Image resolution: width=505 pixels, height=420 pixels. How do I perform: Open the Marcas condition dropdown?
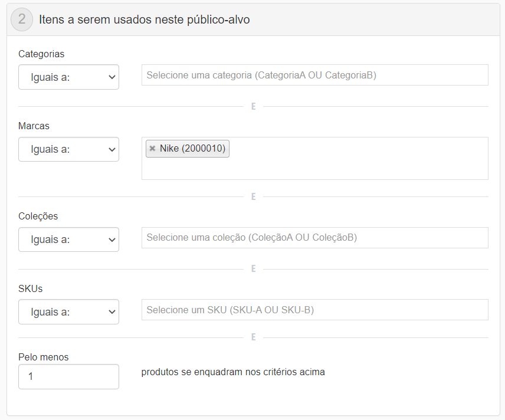[68, 149]
